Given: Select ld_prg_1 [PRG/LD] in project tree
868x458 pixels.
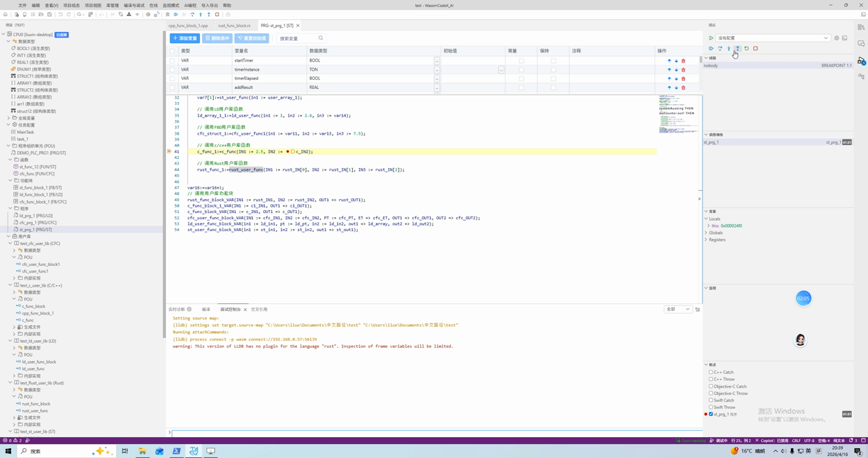Looking at the screenshot, I should click(35, 215).
